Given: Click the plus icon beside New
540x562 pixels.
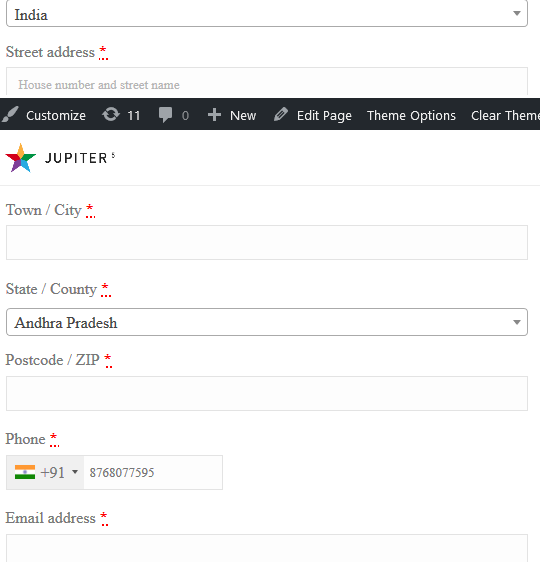Looking at the screenshot, I should coord(214,115).
